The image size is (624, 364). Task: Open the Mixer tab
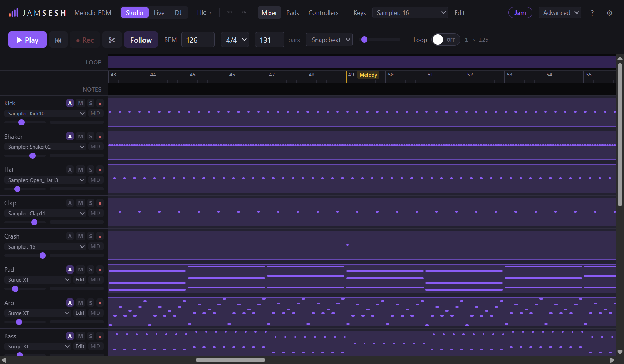(x=269, y=13)
